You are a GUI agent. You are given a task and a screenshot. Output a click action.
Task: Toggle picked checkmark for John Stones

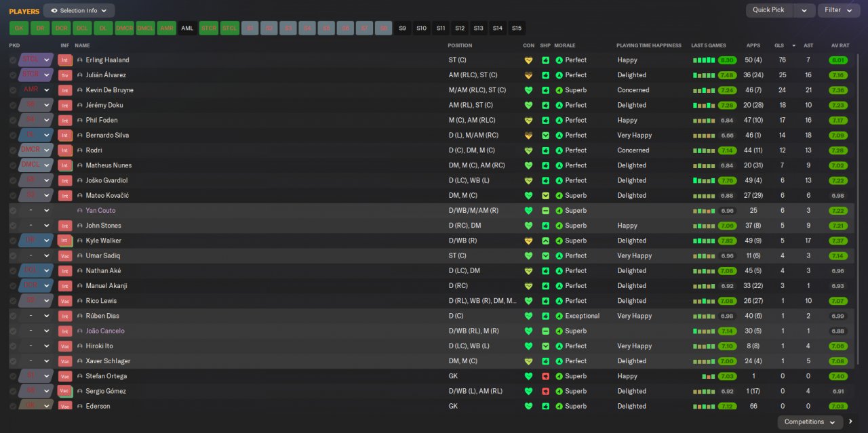(13, 226)
